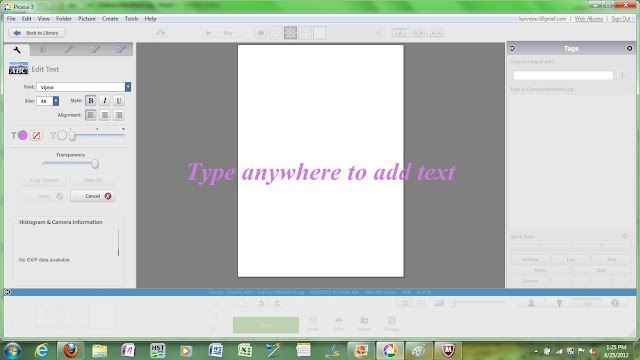Open the Edit menu
This screenshot has width=640, height=360.
pos(27,19)
